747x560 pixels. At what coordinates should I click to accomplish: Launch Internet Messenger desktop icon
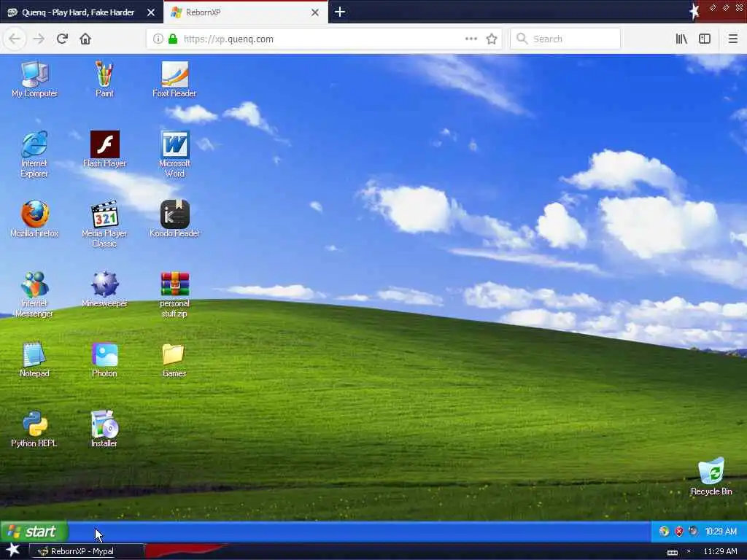34,295
